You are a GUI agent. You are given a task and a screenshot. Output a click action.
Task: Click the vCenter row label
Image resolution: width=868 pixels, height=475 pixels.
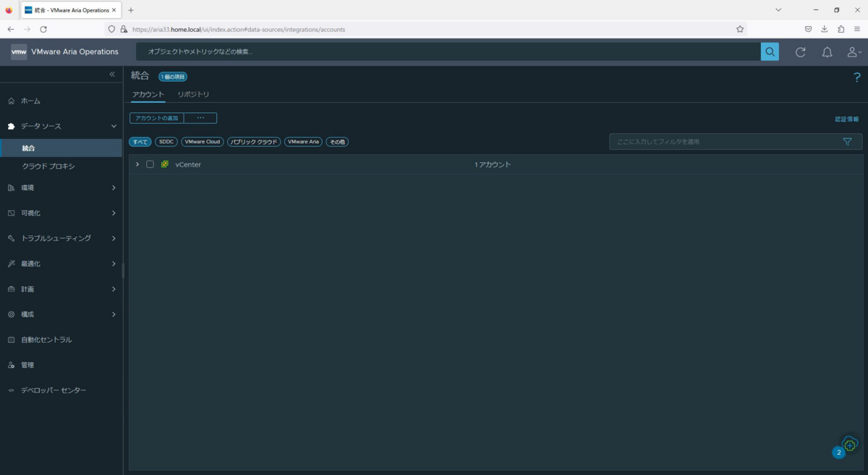[x=188, y=164]
